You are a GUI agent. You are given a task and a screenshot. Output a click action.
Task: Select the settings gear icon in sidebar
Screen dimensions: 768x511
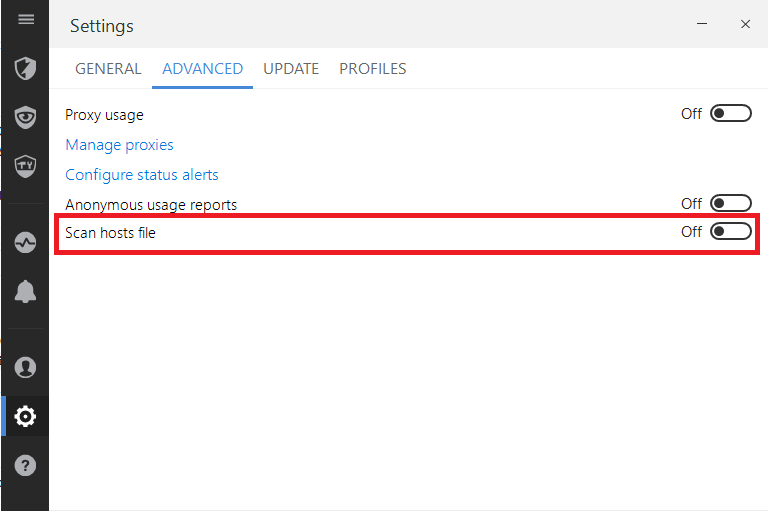click(26, 416)
